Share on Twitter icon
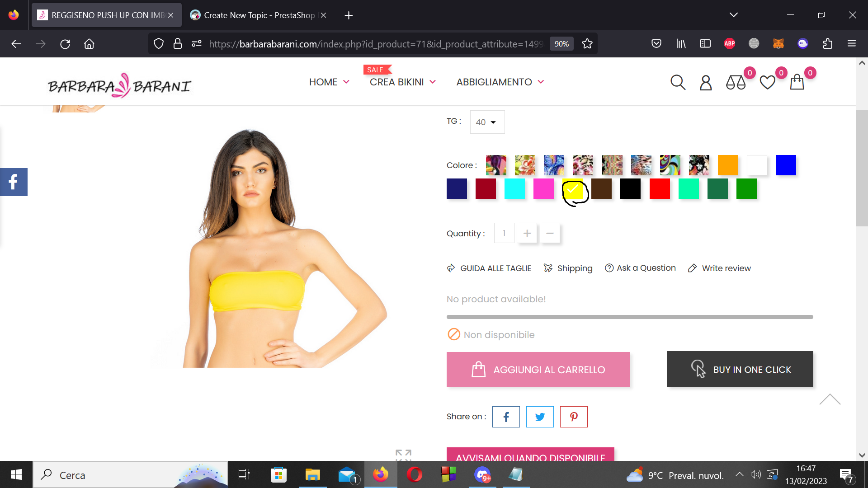 [540, 417]
